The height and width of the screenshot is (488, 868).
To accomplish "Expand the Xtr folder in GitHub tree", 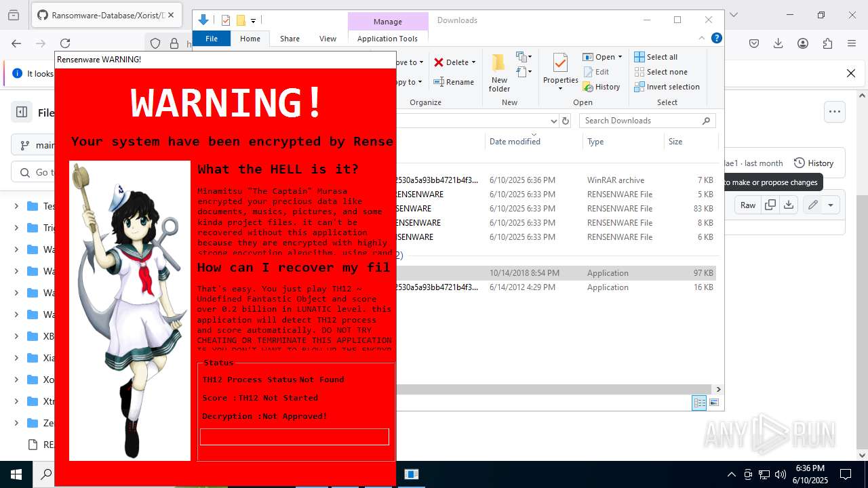I will pyautogui.click(x=16, y=401).
